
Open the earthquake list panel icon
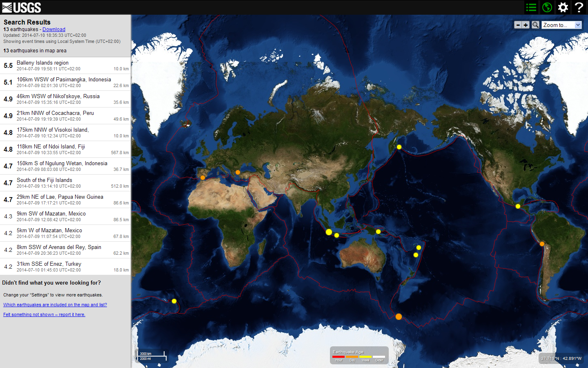point(531,7)
